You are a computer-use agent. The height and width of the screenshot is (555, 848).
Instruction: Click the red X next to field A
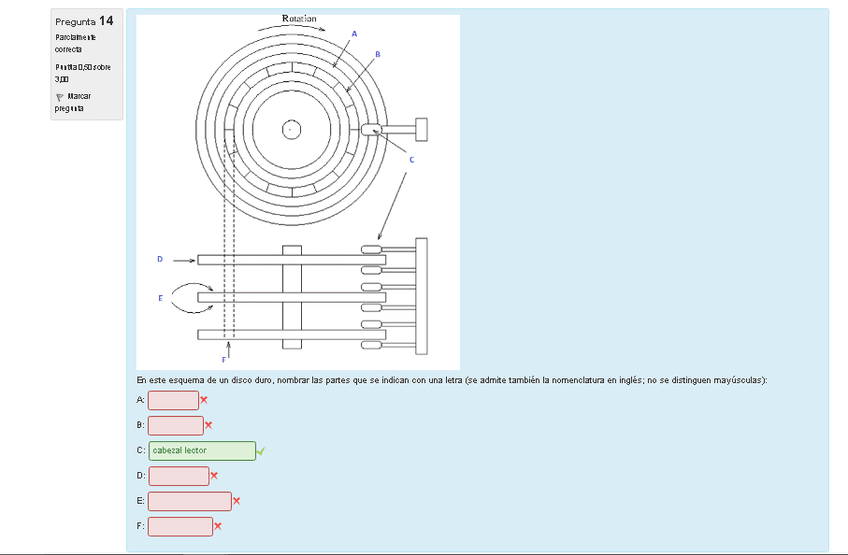[x=203, y=400]
